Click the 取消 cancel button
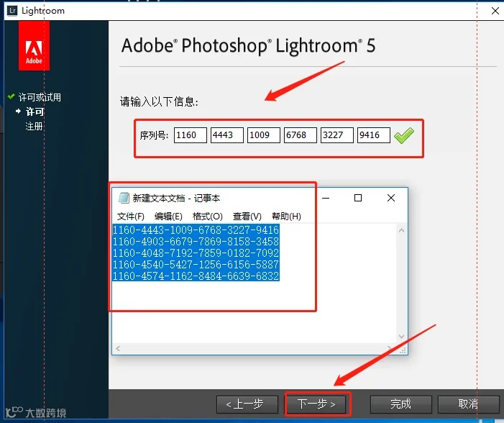This screenshot has height=423, width=504. click(468, 404)
